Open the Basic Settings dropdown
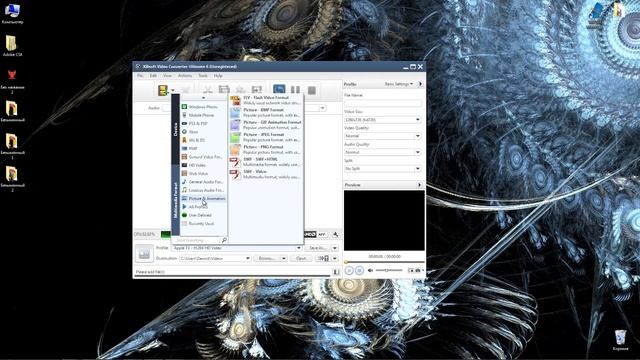640x360 pixels. 399,84
